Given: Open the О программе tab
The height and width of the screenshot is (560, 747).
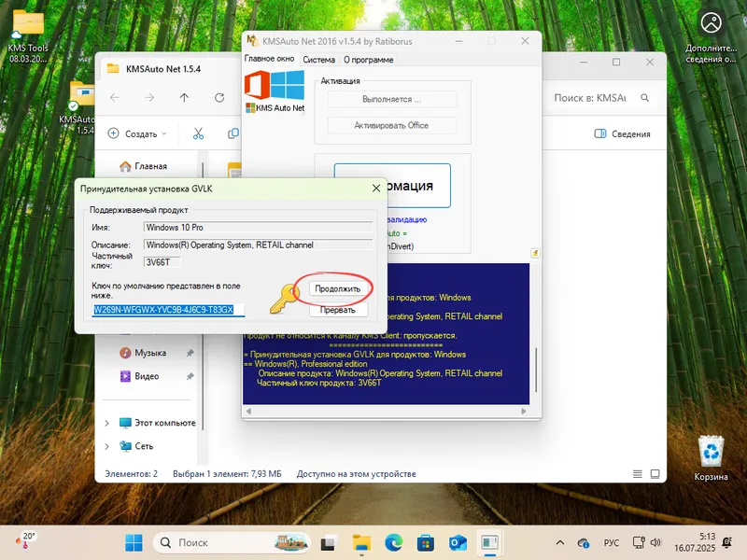Looking at the screenshot, I should click(371, 59).
